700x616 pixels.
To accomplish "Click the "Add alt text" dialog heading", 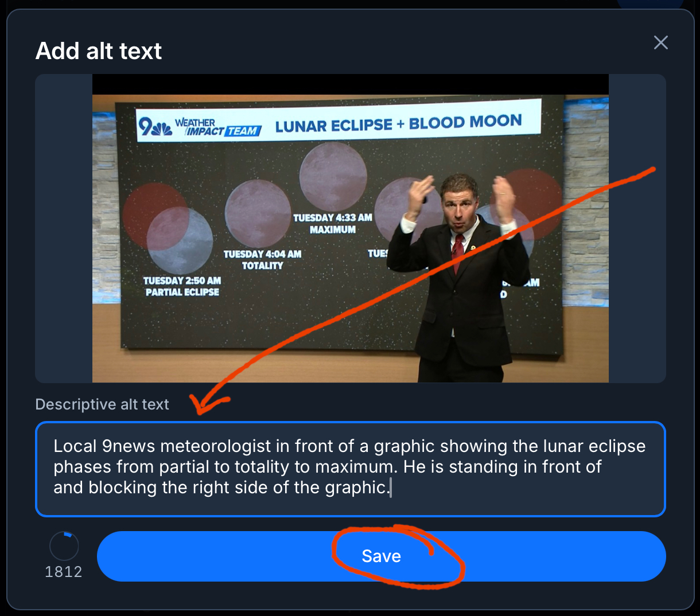I will [99, 51].
